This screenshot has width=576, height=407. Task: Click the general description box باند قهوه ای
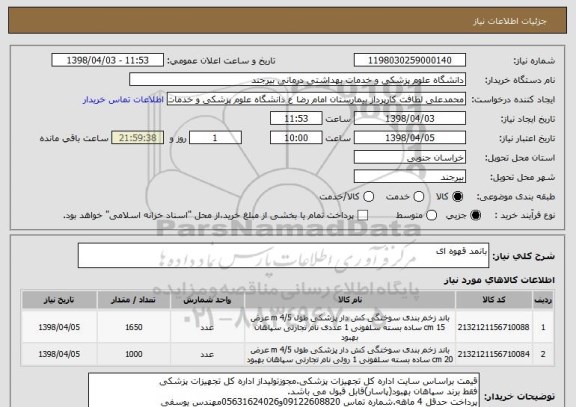(283, 255)
